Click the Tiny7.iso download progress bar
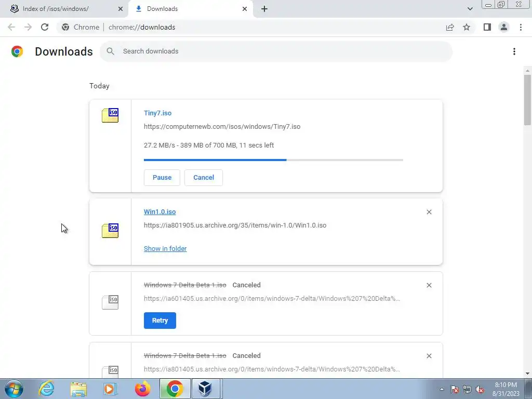The height and width of the screenshot is (399, 532). pos(273,159)
